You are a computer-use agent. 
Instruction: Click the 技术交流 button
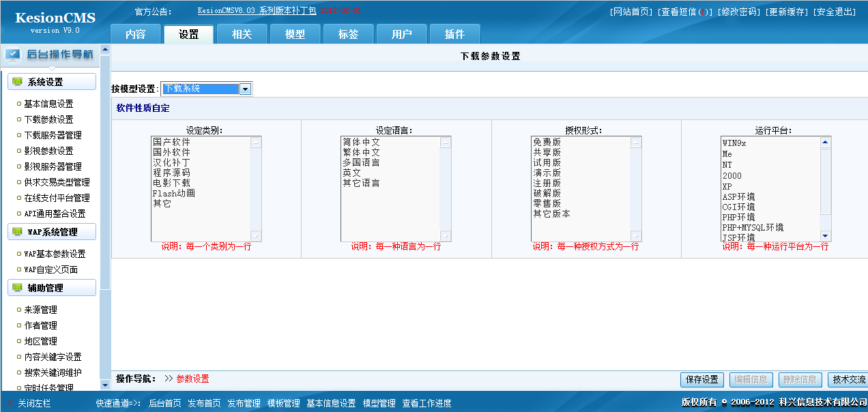(x=848, y=379)
